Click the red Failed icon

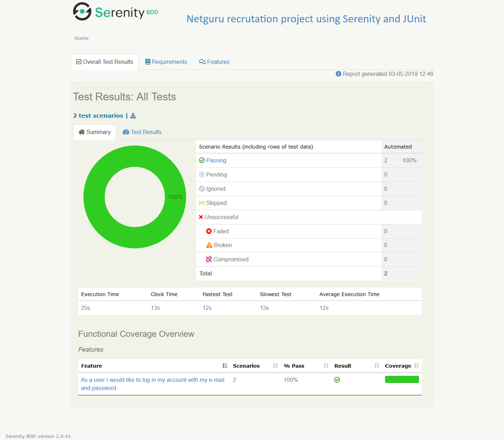pos(209,231)
